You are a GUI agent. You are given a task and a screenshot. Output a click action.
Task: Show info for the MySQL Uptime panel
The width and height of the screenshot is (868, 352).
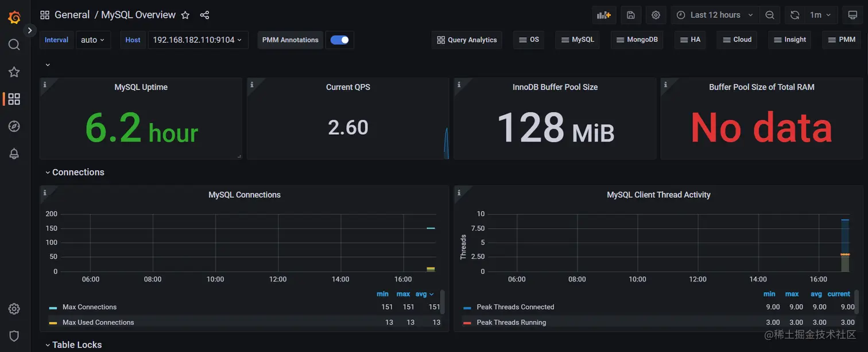pos(45,84)
